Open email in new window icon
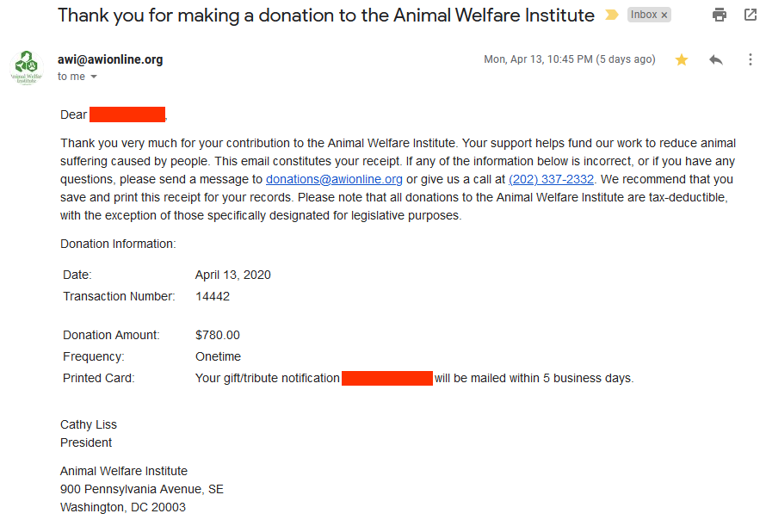The image size is (766, 532). click(751, 15)
